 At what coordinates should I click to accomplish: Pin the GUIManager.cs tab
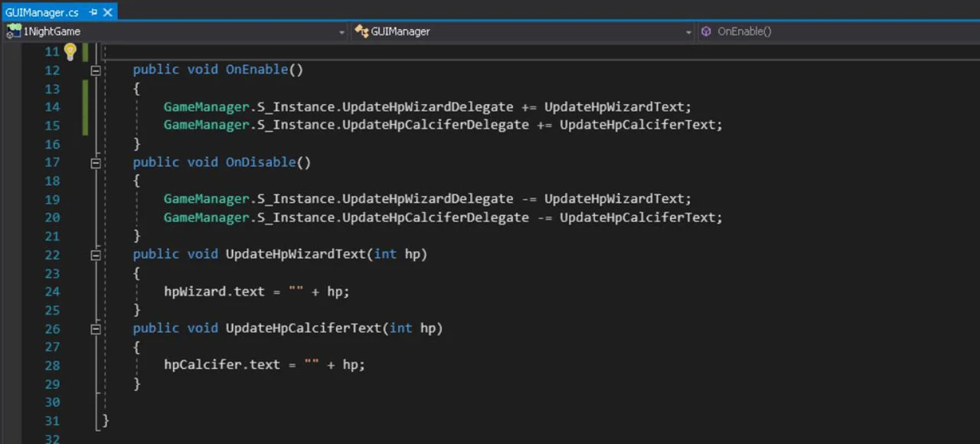[x=93, y=12]
